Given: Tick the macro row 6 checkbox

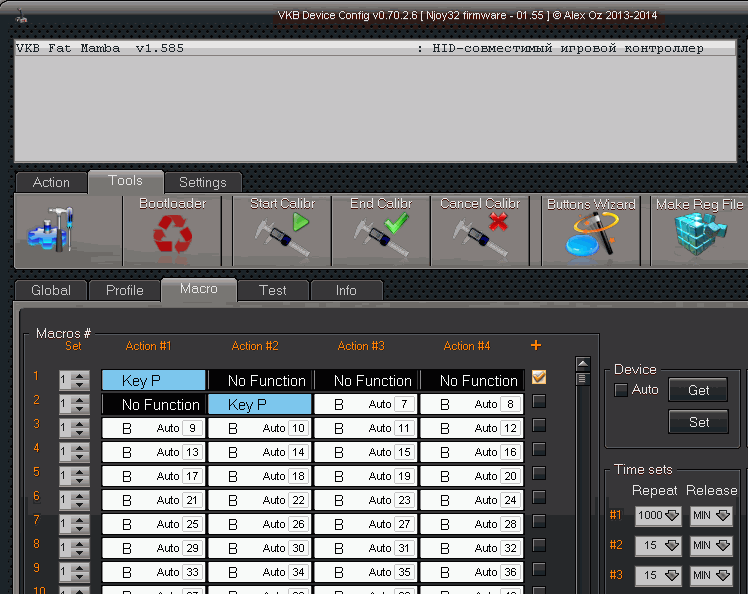Looking at the screenshot, I should point(539,497).
